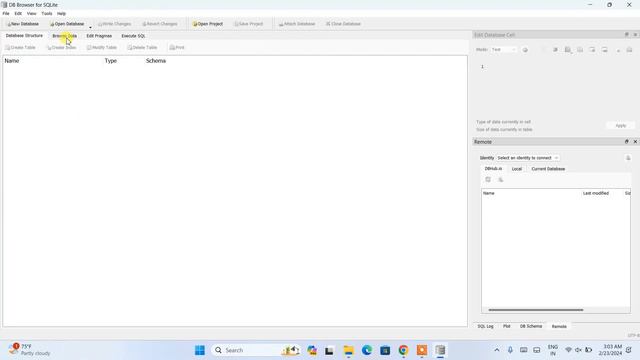Click the weather widget showing Partly cloudy
The height and width of the screenshot is (360, 640).
pyautogui.click(x=29, y=350)
